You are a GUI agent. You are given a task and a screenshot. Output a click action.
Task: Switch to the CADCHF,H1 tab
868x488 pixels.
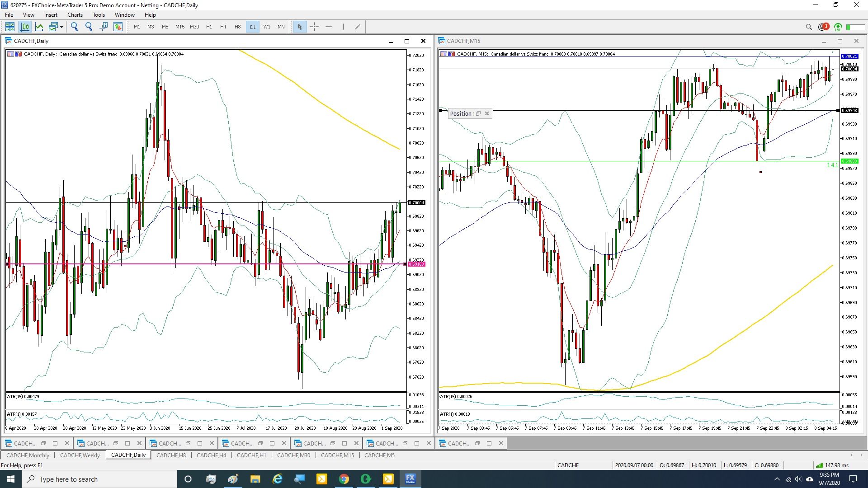click(x=251, y=455)
